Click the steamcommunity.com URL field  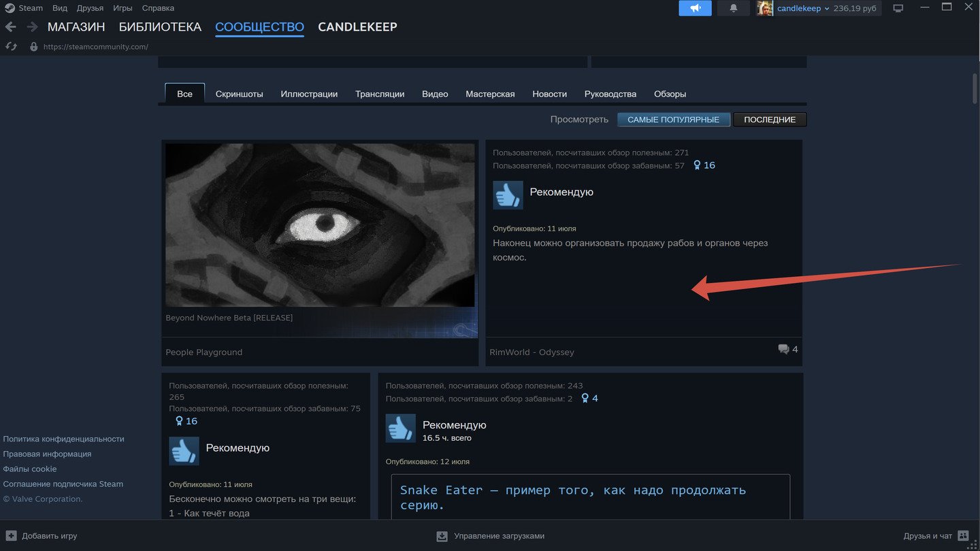96,47
